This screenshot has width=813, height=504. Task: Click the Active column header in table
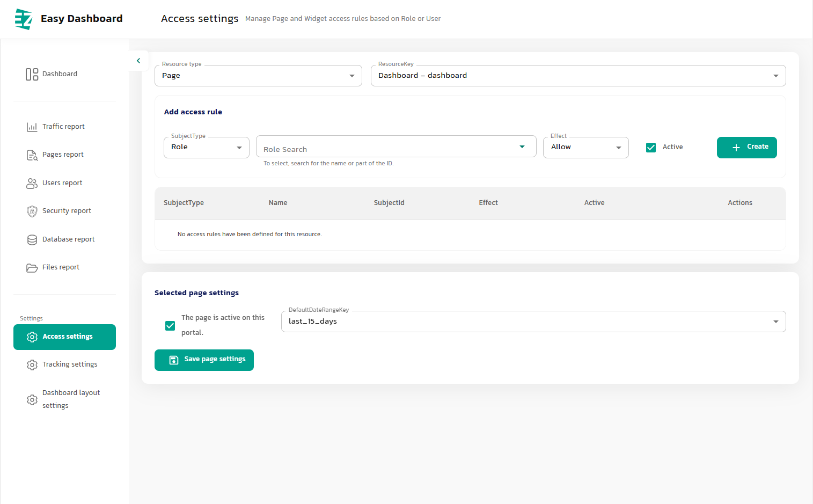(594, 203)
